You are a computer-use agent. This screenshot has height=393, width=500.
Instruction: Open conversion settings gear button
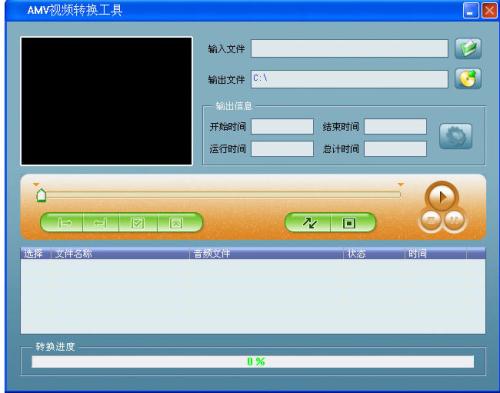point(456,136)
